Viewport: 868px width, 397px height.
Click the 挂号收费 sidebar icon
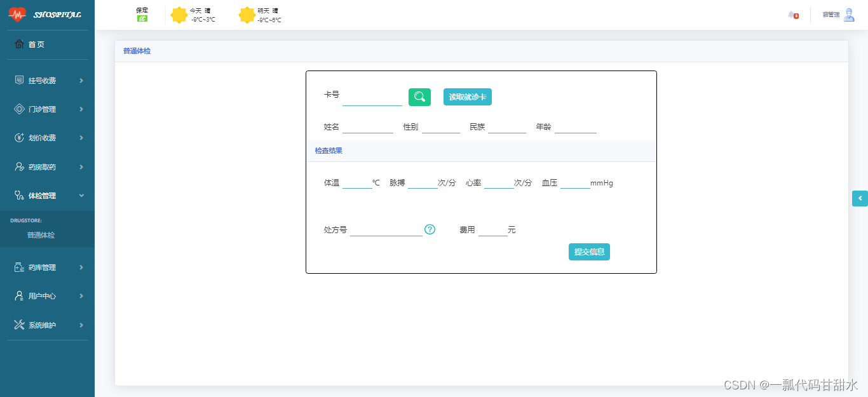19,80
